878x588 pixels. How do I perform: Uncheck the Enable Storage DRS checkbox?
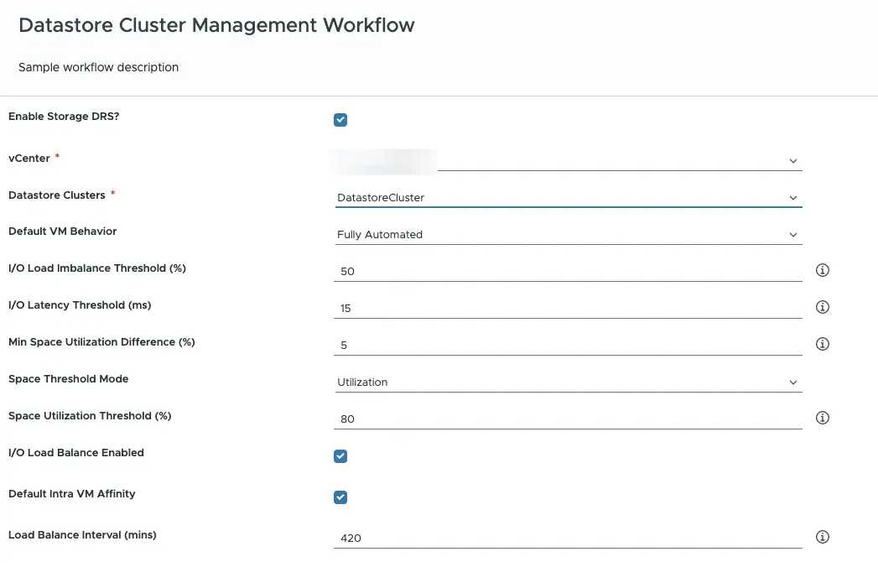point(340,120)
